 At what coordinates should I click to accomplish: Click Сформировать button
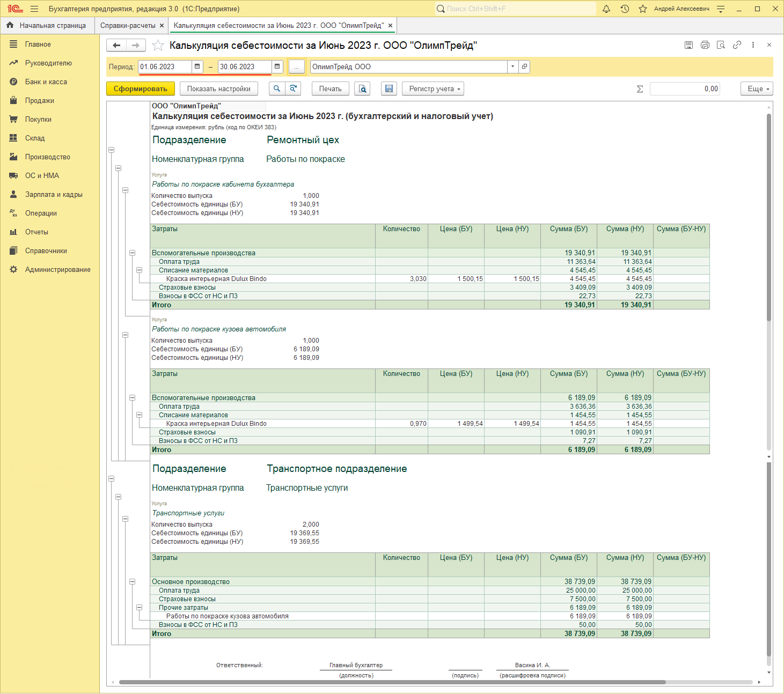pyautogui.click(x=141, y=88)
